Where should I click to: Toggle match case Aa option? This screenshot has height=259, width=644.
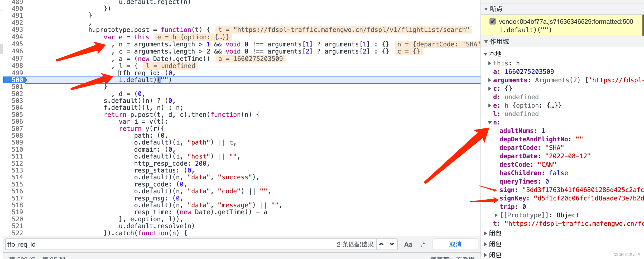click(x=408, y=244)
